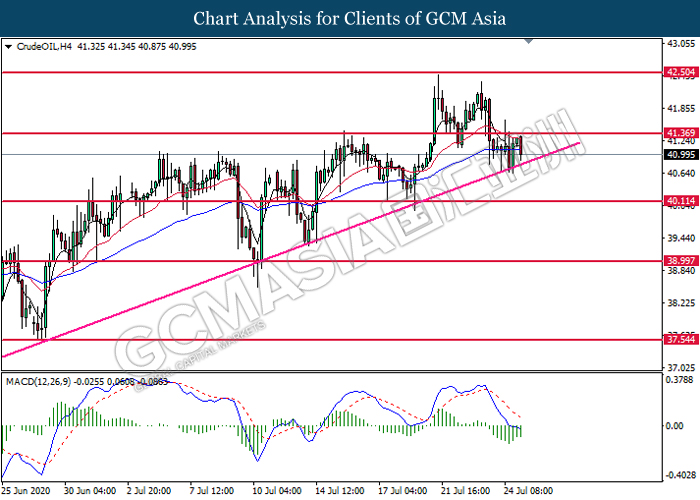Select the 37.544 support level label
This screenshot has width=700, height=500.
(x=681, y=339)
